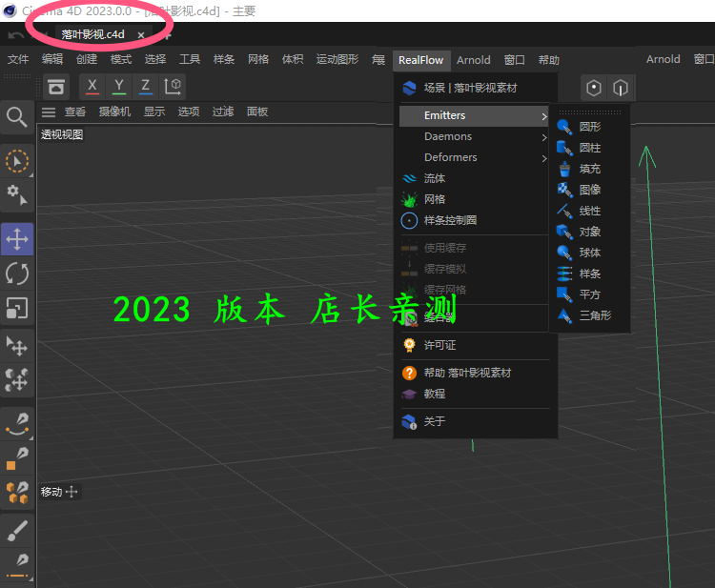Viewport: 715px width, 588px height.
Task: Open the 样条 menu
Action: click(x=224, y=59)
